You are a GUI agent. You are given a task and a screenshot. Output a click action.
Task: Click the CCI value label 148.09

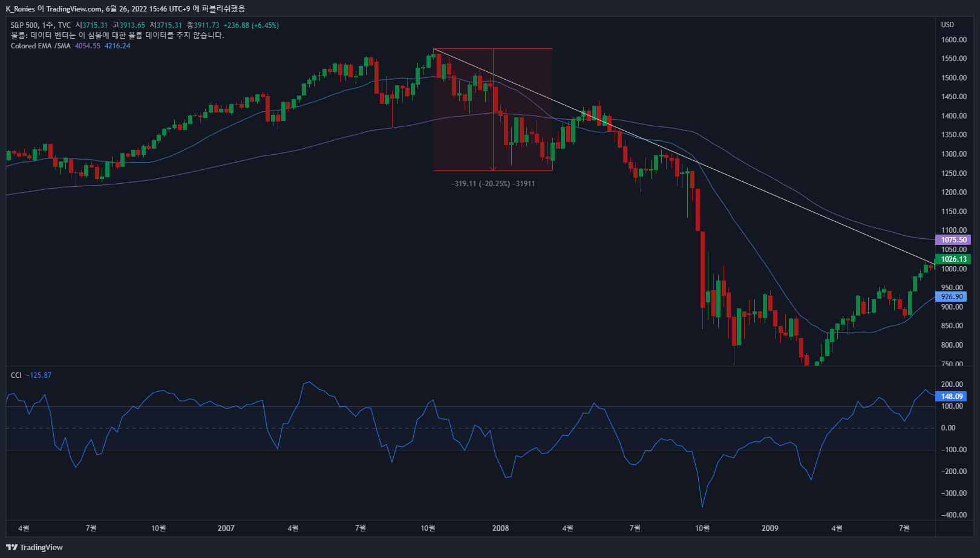pos(951,397)
